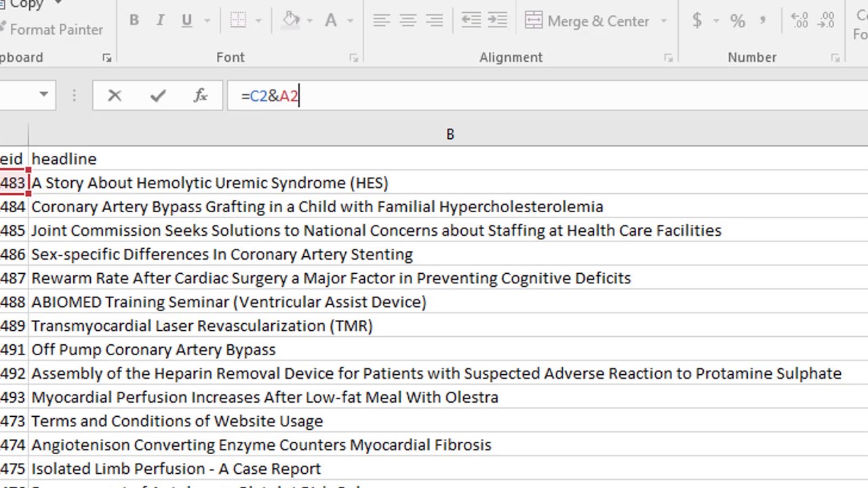The width and height of the screenshot is (868, 488).
Task: Select 'Isolated Limb Perfusion - A Case Report' cell
Action: click(449, 468)
